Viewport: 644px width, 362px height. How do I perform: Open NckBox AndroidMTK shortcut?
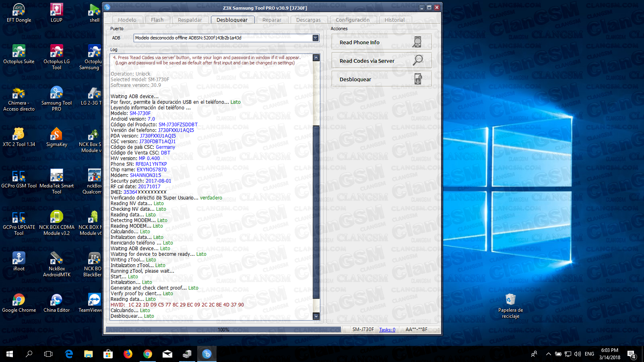(x=56, y=265)
